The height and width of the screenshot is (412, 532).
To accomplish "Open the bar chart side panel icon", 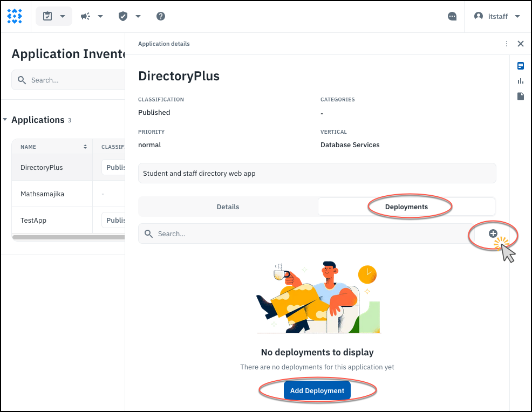I will (521, 81).
